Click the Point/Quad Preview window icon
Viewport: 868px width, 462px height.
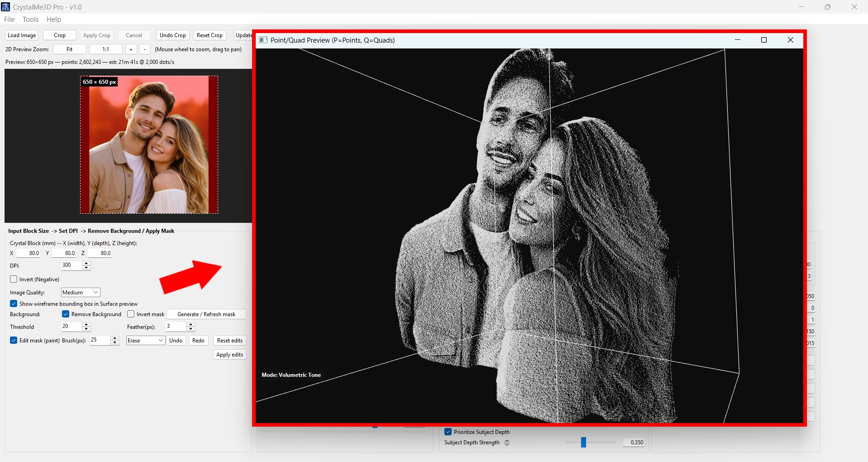pyautogui.click(x=263, y=40)
